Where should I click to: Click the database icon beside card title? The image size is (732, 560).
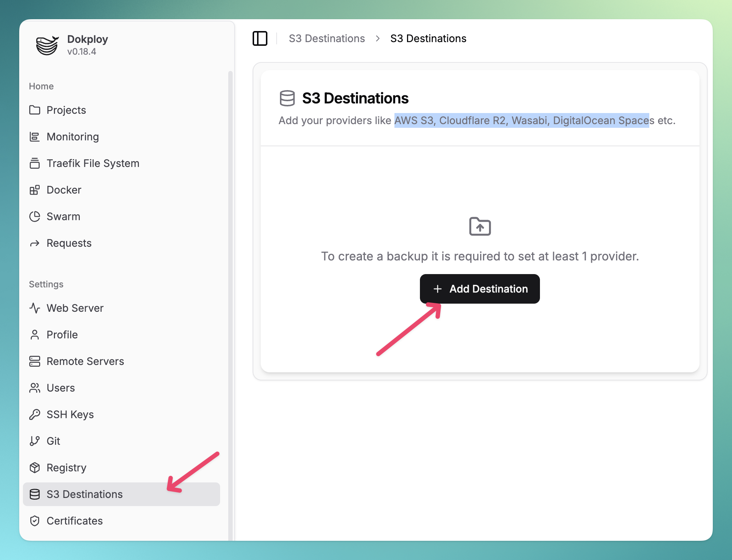click(287, 98)
